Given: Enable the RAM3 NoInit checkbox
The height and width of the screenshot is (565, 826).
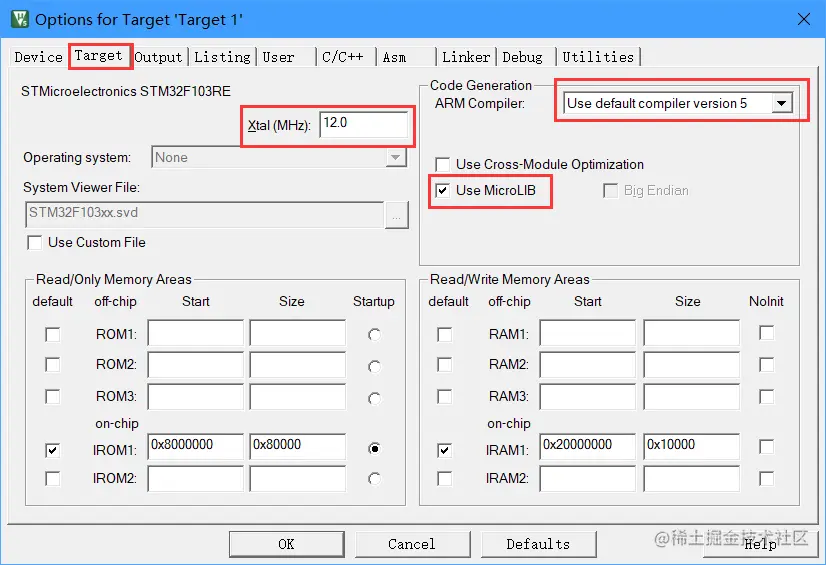Looking at the screenshot, I should (x=766, y=396).
